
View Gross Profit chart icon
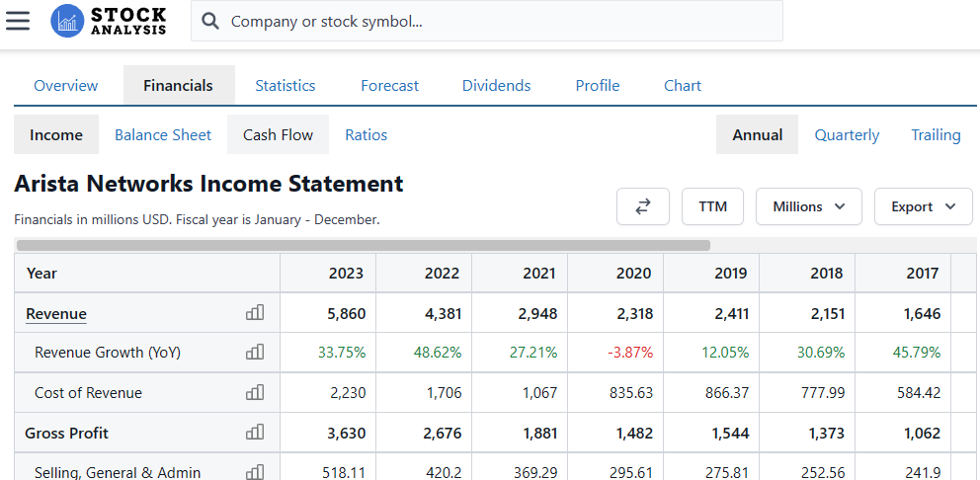coord(255,433)
